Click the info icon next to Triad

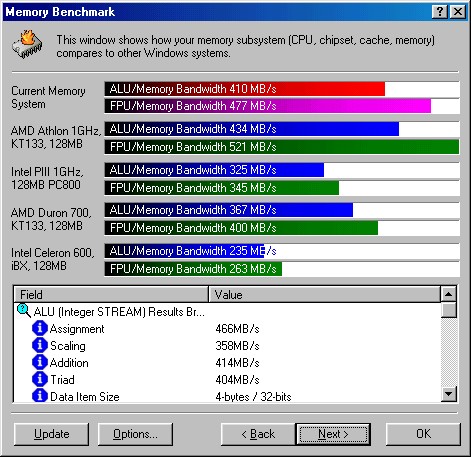coord(40,379)
